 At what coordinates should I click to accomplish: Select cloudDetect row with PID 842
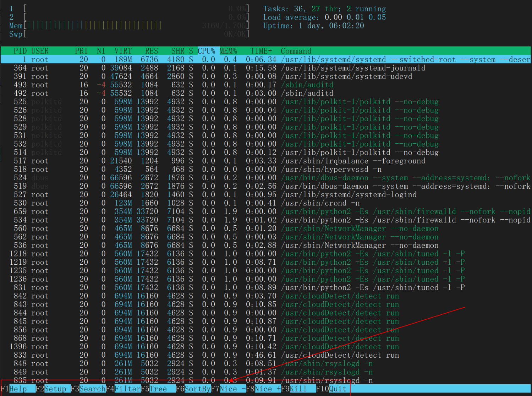tap(266, 296)
